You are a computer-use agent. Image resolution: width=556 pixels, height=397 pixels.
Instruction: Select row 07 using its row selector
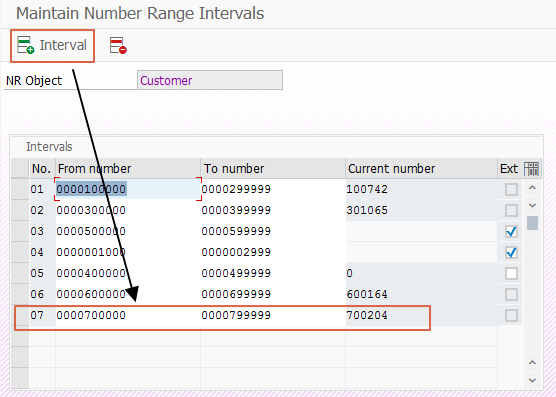coord(20,315)
